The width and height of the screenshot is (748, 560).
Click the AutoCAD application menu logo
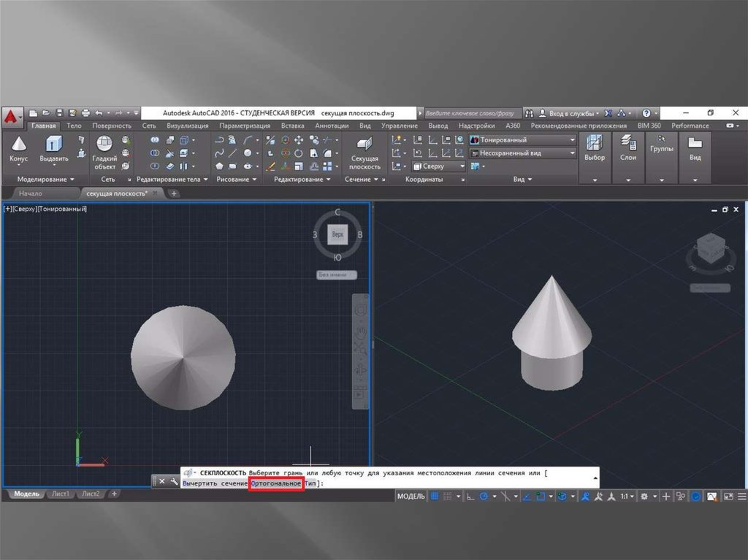click(x=11, y=116)
